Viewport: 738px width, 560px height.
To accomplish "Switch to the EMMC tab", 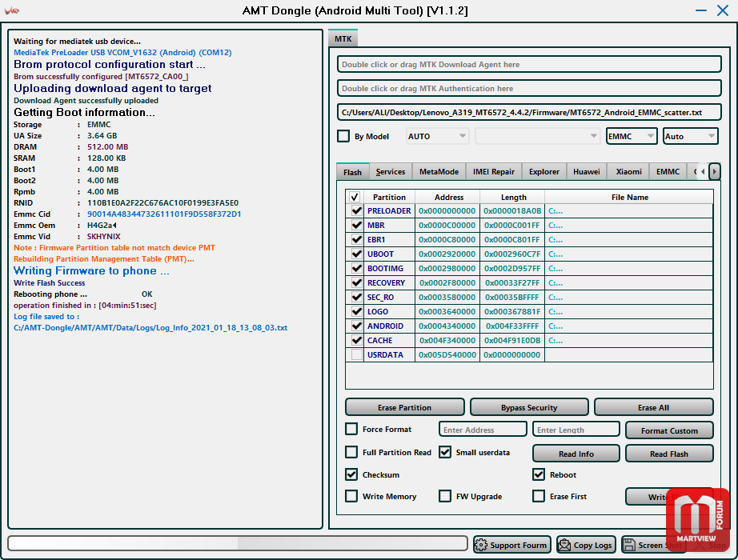I will click(668, 172).
